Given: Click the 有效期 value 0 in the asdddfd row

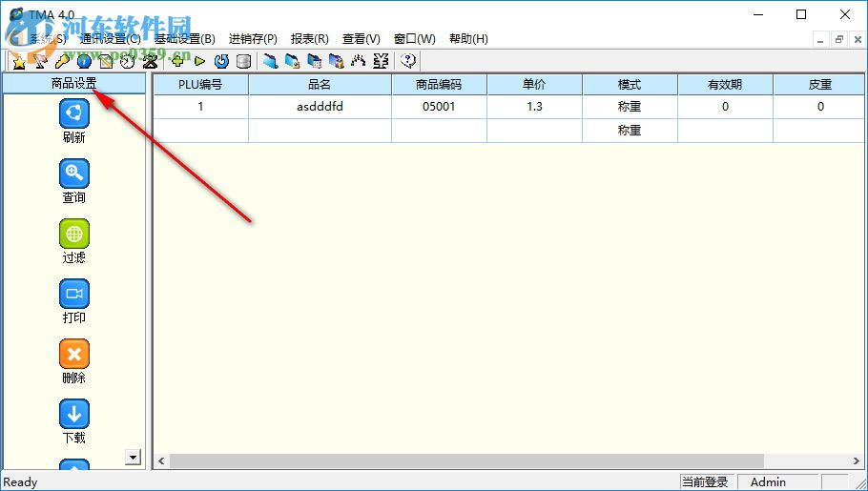Looking at the screenshot, I should pos(725,107).
